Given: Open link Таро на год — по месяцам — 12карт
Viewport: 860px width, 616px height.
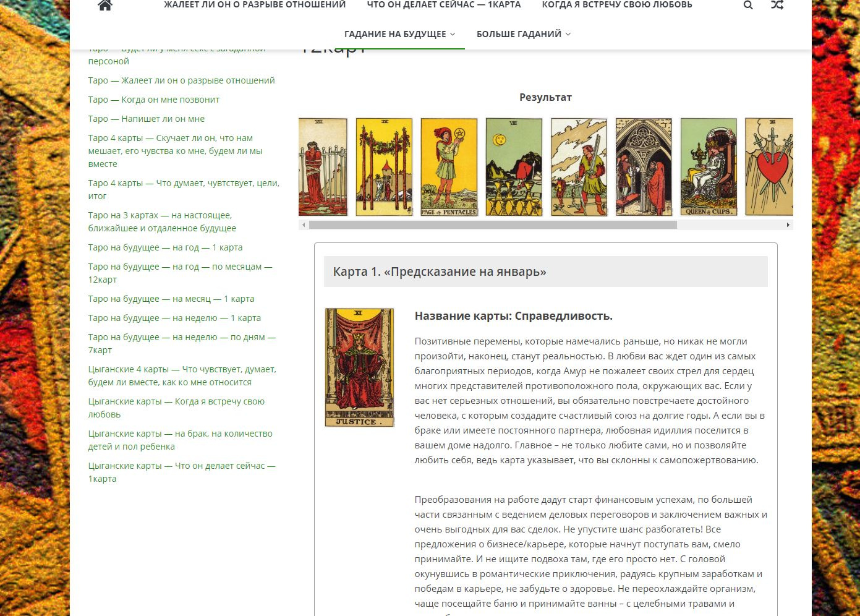Looking at the screenshot, I should pos(180,273).
